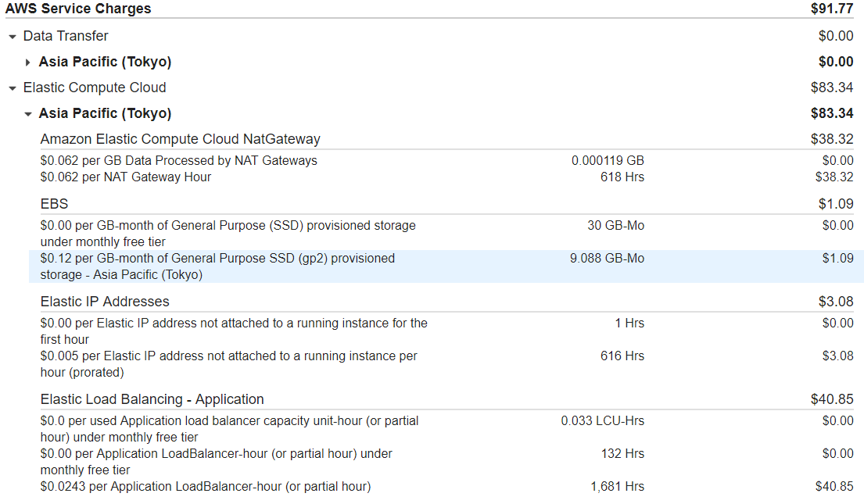Collapse the Elastic Compute Cloud section arrow

(x=13, y=88)
